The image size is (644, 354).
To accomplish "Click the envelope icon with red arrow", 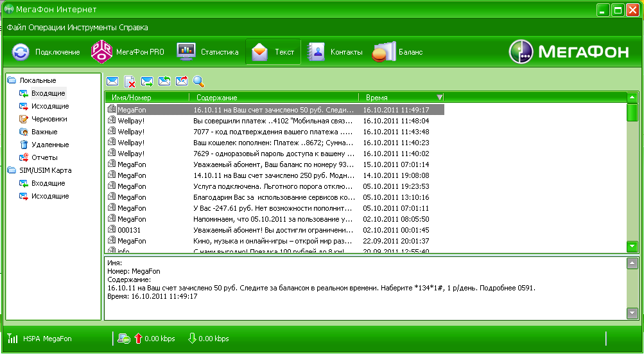I will (182, 82).
